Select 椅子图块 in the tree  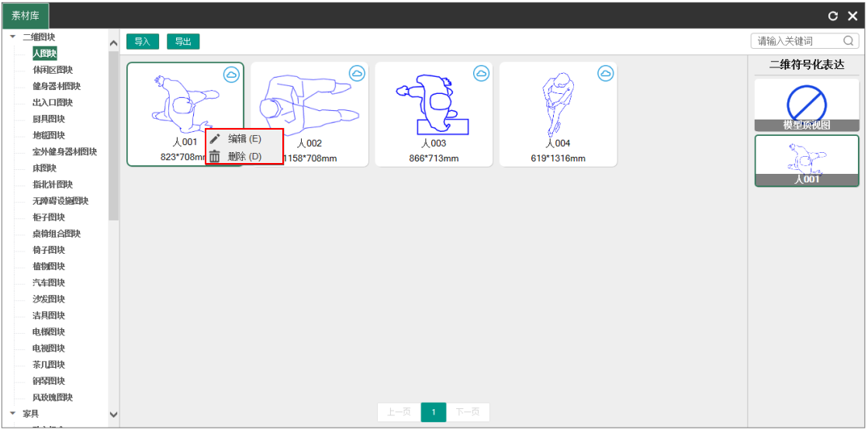point(49,250)
